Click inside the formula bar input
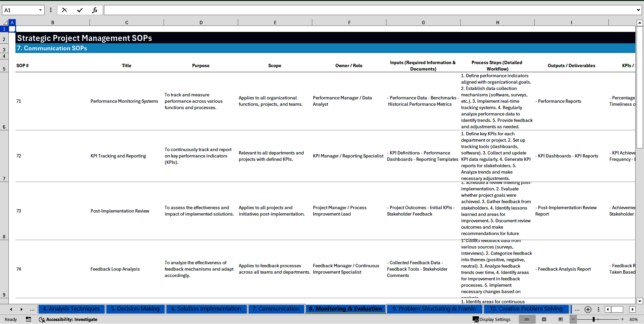 369,10
